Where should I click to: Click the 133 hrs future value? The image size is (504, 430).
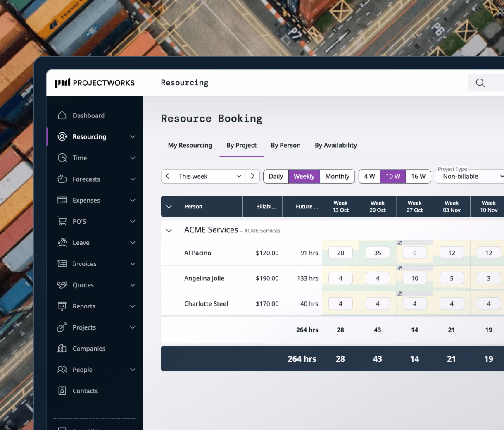307,278
